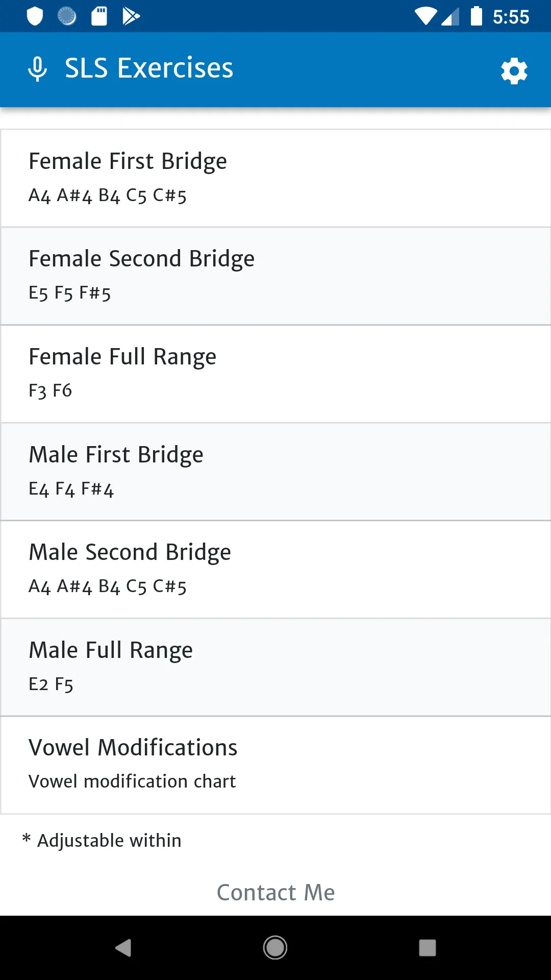The width and height of the screenshot is (551, 980).
Task: Tap the Adjustable within note
Action: point(102,840)
